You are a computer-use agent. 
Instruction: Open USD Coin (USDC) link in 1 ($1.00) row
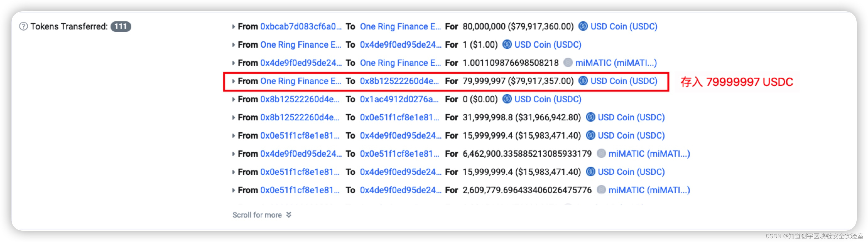(548, 45)
